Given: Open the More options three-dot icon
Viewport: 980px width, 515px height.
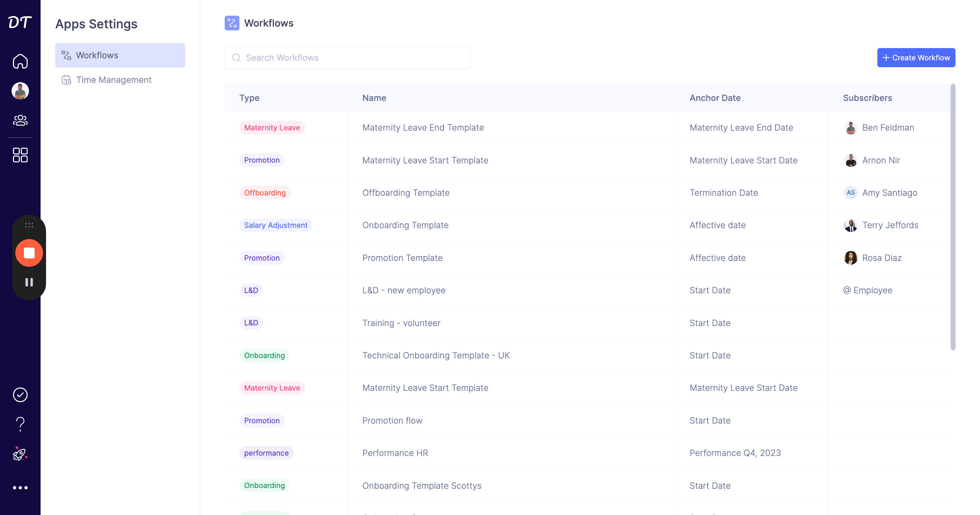Looking at the screenshot, I should click(20, 488).
